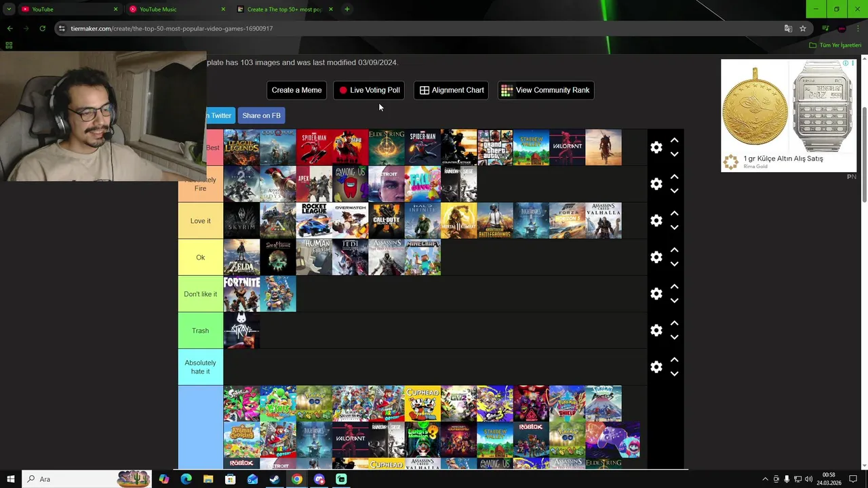Select Luigi's Mansion 3 thumbnail in image pool

422,440
